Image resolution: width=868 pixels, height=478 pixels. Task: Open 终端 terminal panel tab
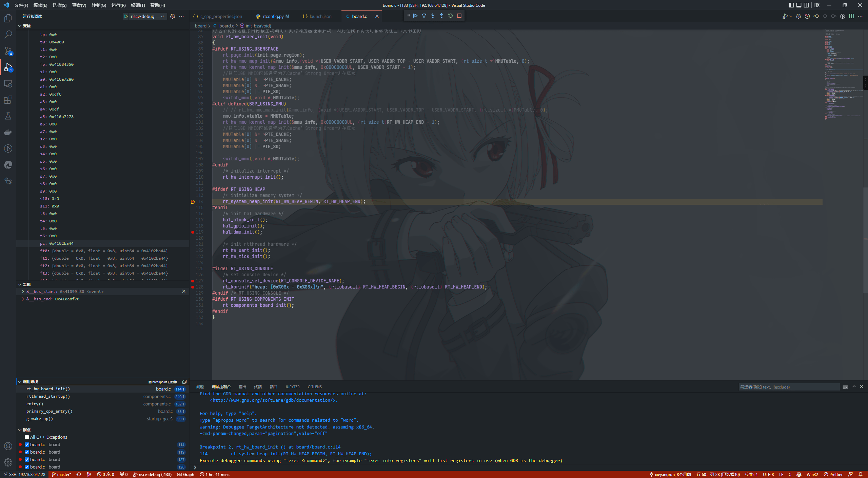pos(258,387)
